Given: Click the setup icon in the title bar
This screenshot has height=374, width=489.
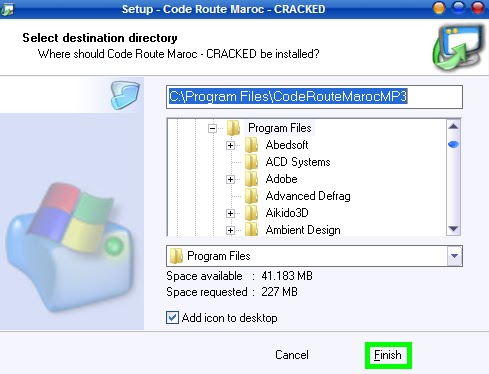Looking at the screenshot, I should coord(7,9).
